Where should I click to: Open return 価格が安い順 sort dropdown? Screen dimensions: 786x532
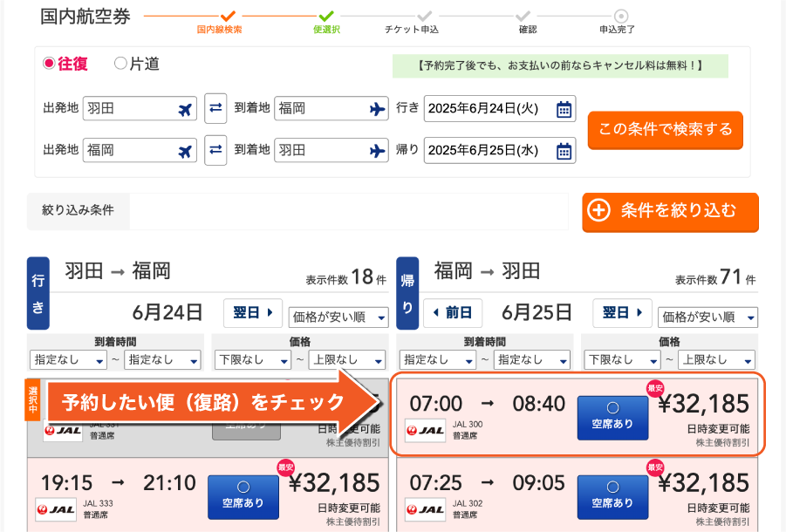(707, 317)
